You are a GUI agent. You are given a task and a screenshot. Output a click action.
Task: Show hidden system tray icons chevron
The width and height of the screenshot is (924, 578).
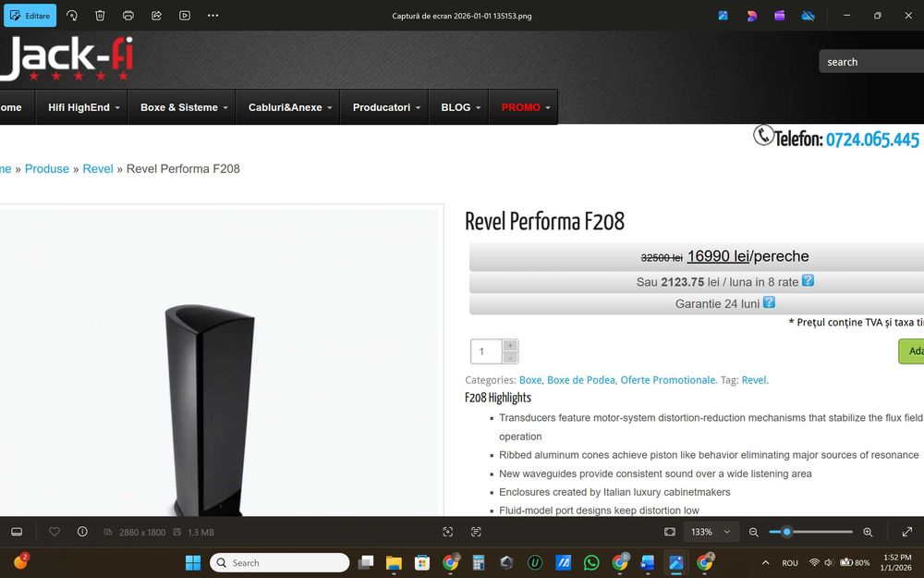765,562
